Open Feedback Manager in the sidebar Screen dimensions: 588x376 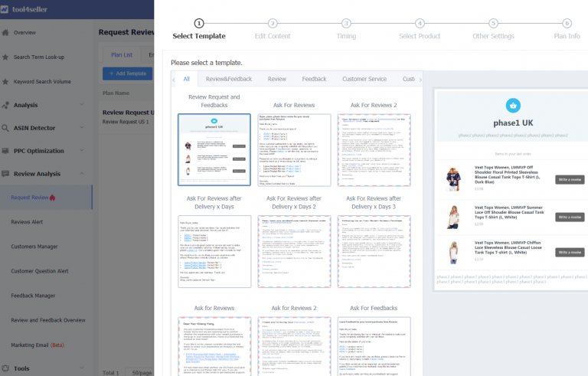pos(33,296)
